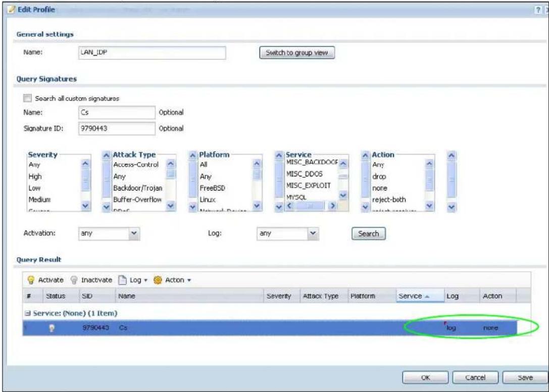Click the signature Name field containing Cs
The width and height of the screenshot is (549, 392).
pos(117,113)
